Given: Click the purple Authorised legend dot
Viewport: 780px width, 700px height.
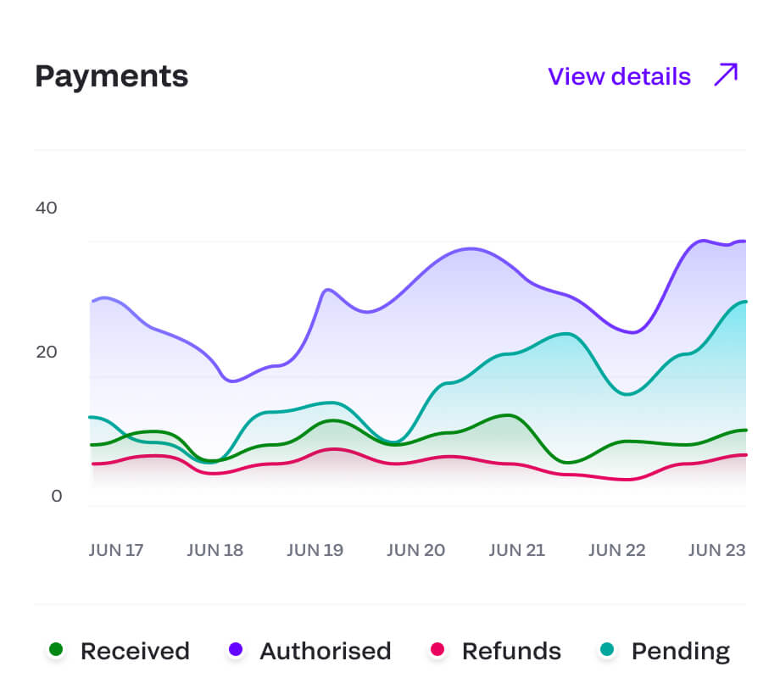Looking at the screenshot, I should (236, 650).
